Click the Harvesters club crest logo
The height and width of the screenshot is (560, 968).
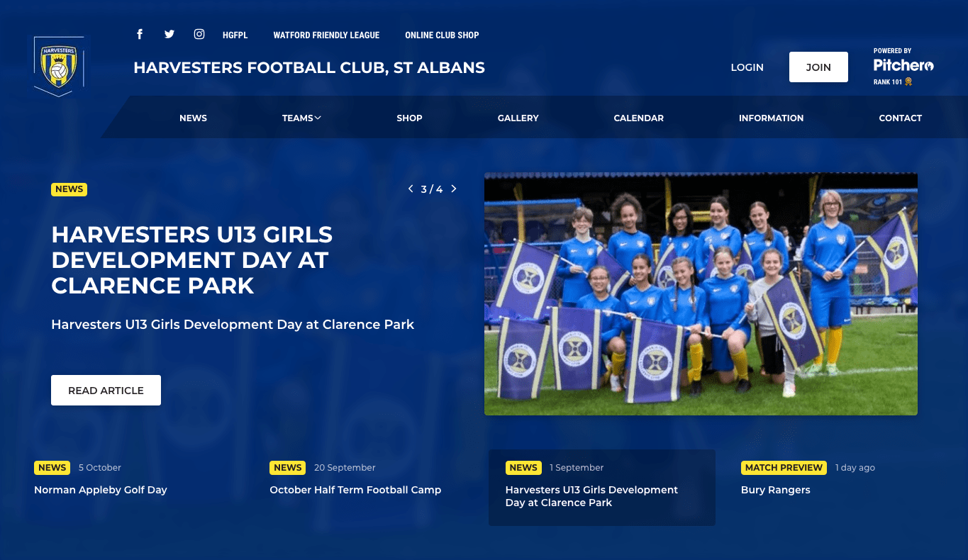(x=59, y=66)
